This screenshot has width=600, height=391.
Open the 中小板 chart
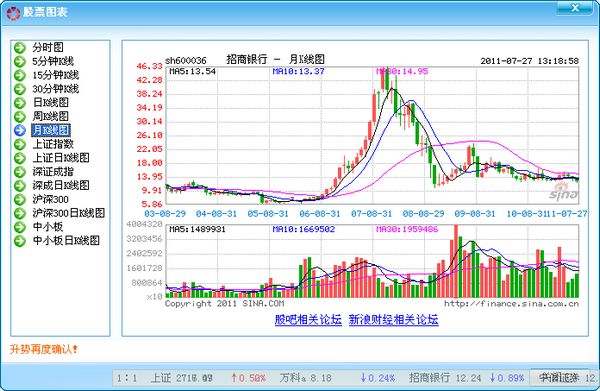pyautogui.click(x=48, y=226)
